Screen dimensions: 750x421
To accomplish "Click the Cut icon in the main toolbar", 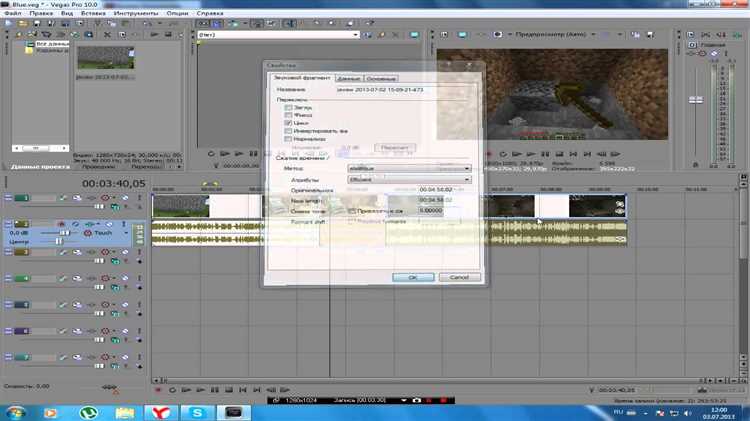I will tap(98, 23).
